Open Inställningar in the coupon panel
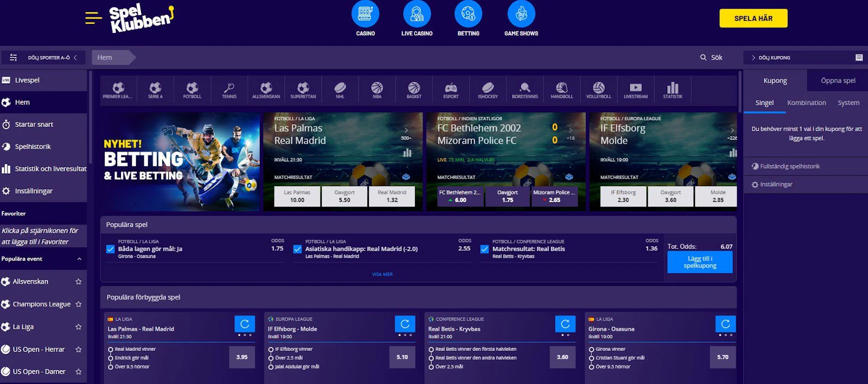The height and width of the screenshot is (384, 868). [776, 184]
